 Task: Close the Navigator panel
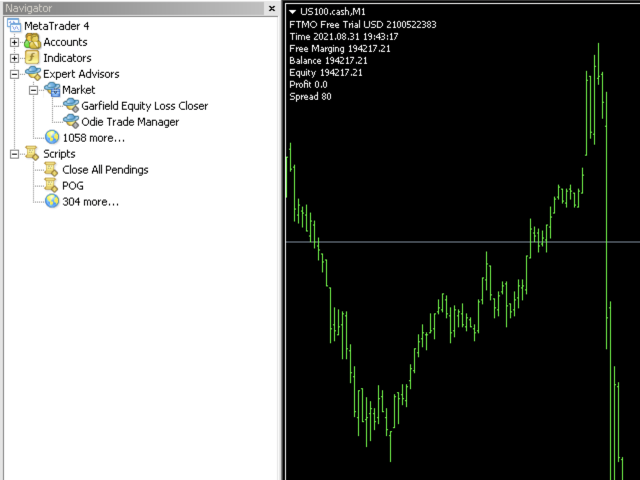(272, 8)
